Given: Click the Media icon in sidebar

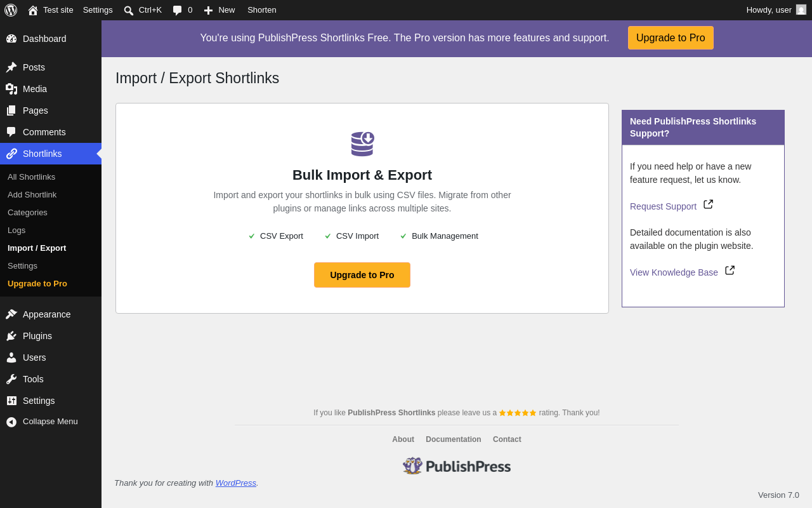Looking at the screenshot, I should (x=11, y=89).
